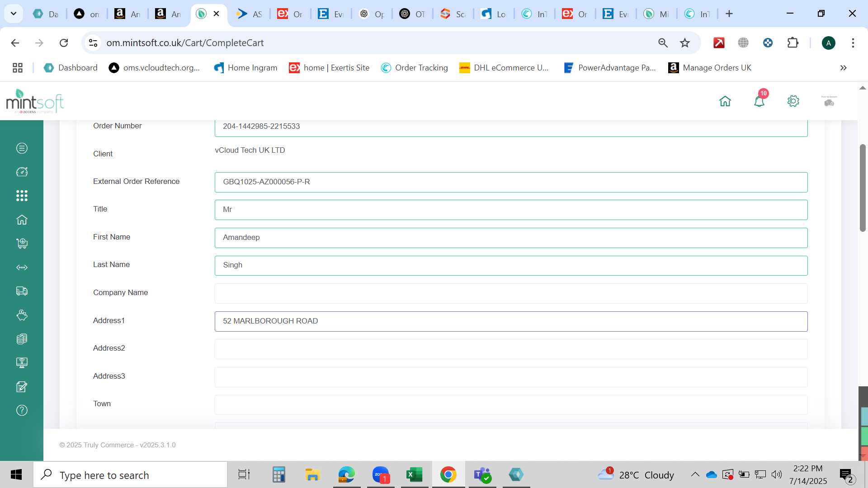Click the Windows taskbar search box
The image size is (868, 488).
(x=130, y=475)
